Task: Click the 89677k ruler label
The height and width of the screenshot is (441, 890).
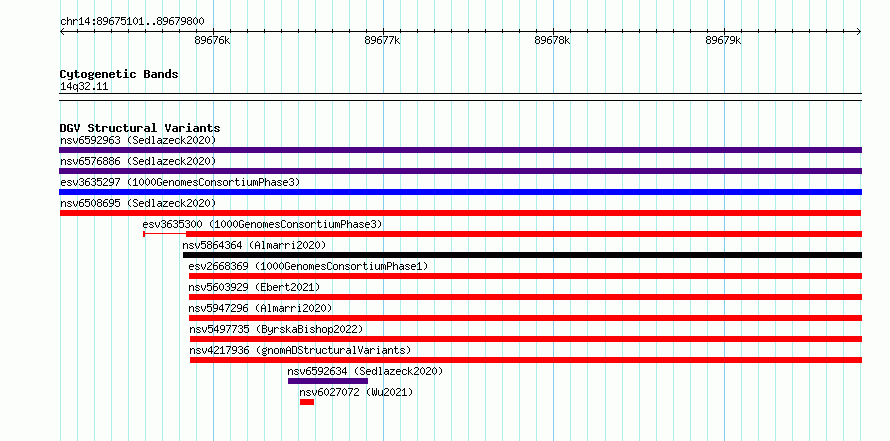Action: coord(383,40)
